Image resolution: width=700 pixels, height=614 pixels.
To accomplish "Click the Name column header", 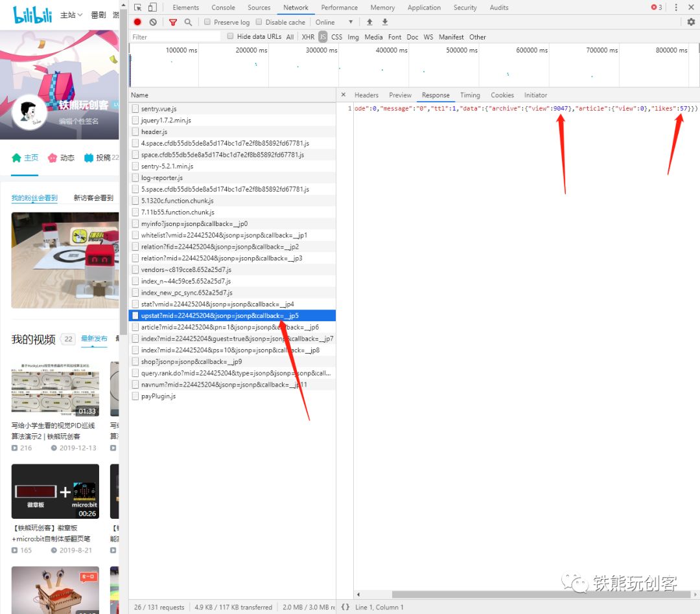I will 232,95.
